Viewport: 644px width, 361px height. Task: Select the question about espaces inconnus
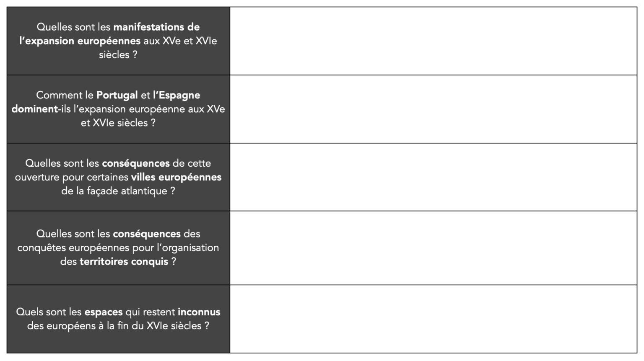click(x=118, y=319)
